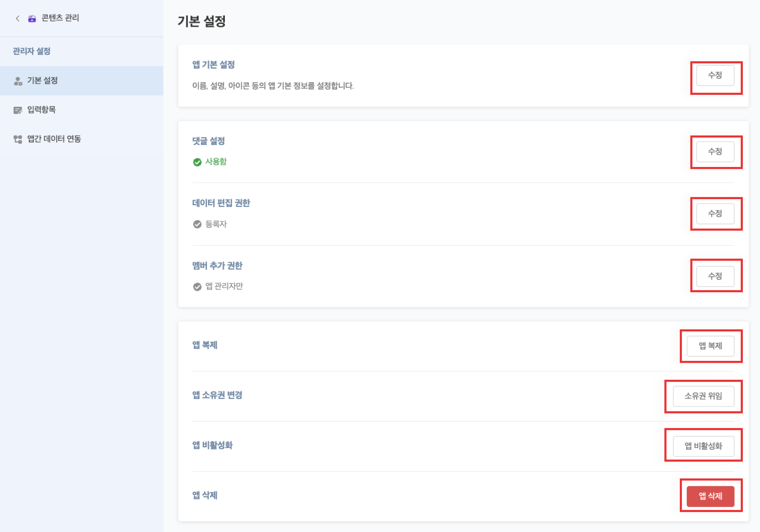Click the gray check icon by 앱 관리자만
This screenshot has height=532, width=760.
[197, 287]
